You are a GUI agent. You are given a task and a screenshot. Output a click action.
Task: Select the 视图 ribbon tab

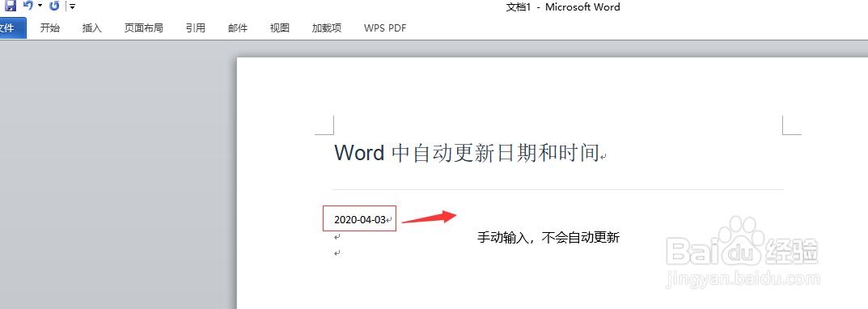click(280, 28)
